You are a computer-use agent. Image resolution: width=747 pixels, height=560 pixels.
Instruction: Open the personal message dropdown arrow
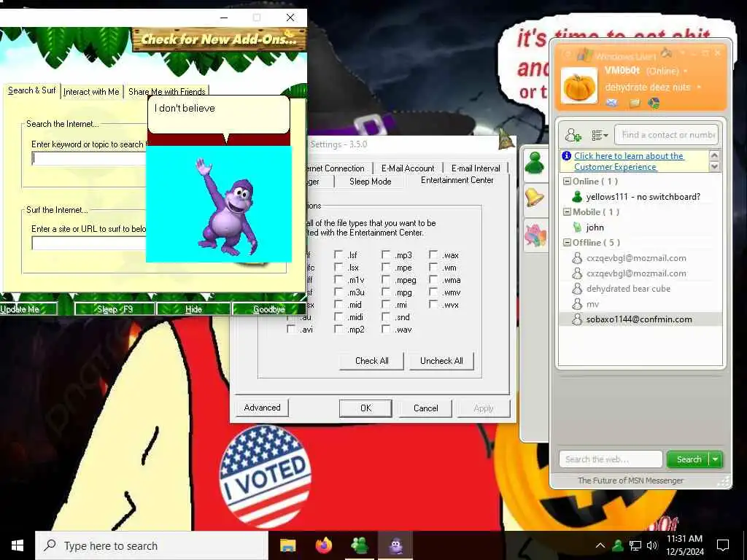pos(699,87)
